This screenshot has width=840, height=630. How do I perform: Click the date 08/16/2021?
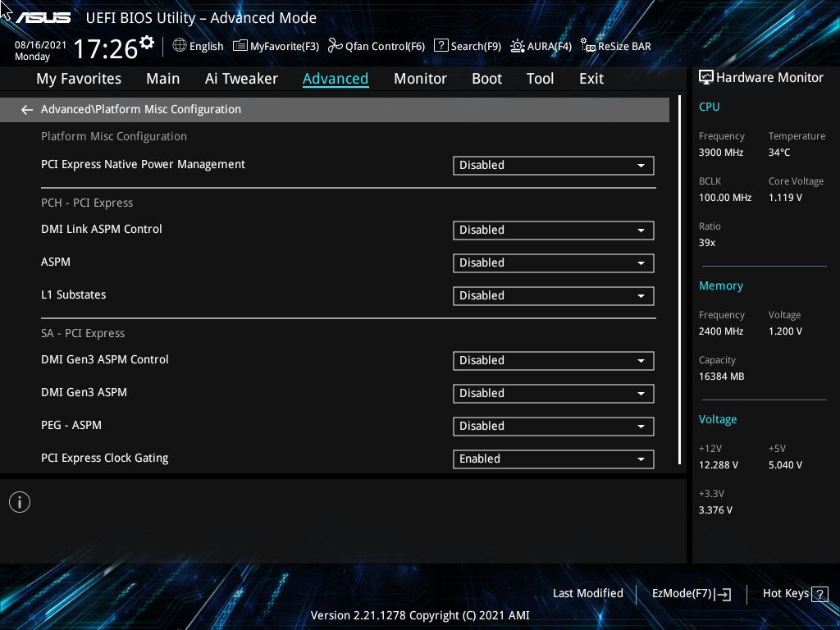40,45
